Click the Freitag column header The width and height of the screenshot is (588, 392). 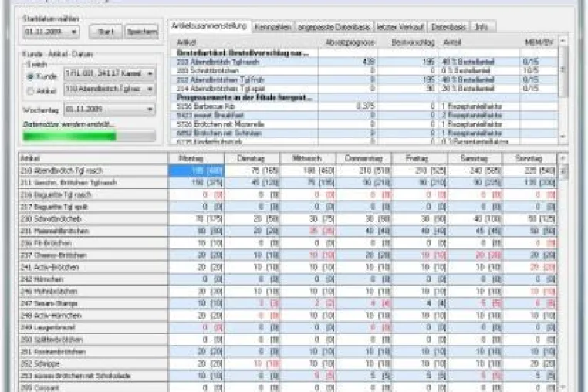point(419,159)
